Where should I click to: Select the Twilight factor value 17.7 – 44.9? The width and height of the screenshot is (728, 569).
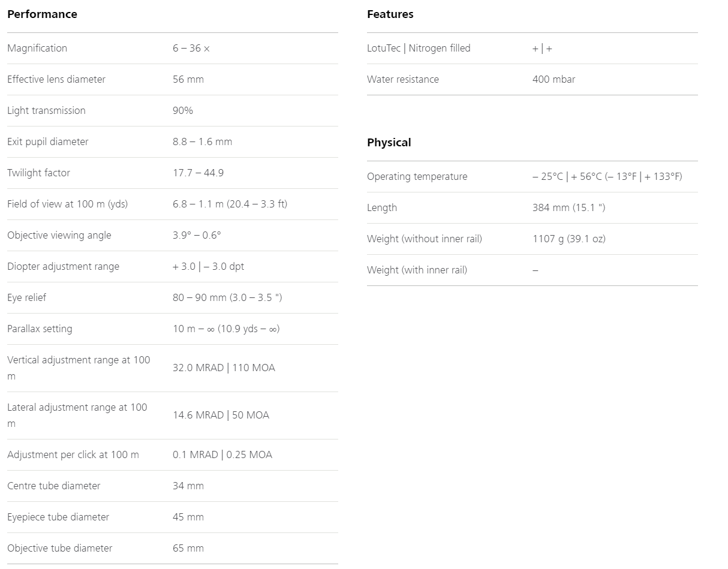(x=198, y=173)
